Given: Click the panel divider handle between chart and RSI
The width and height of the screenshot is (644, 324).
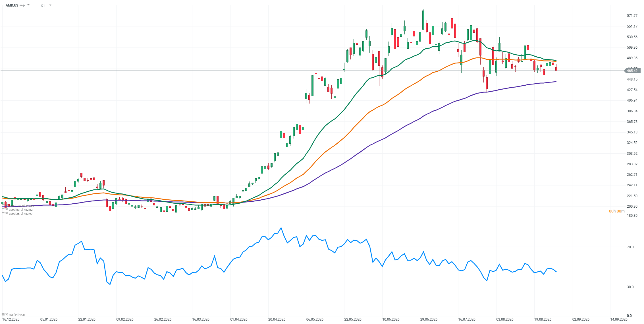Looking at the screenshot, I should pyautogui.click(x=323, y=217).
